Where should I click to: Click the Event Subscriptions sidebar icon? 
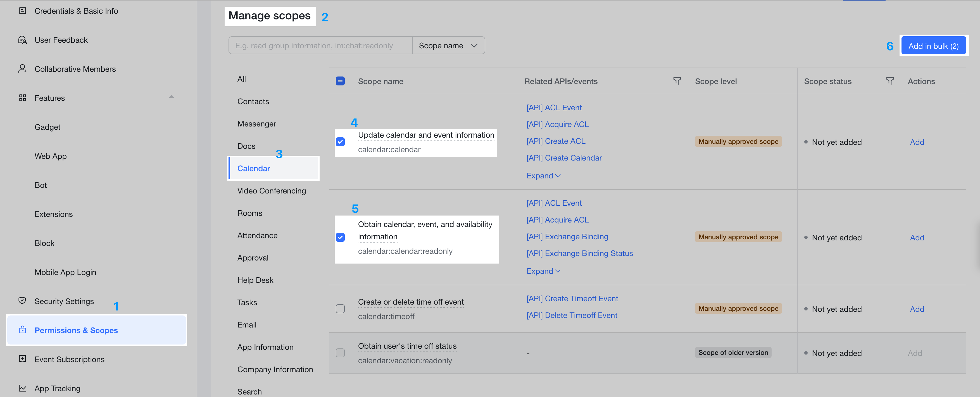[x=22, y=359]
